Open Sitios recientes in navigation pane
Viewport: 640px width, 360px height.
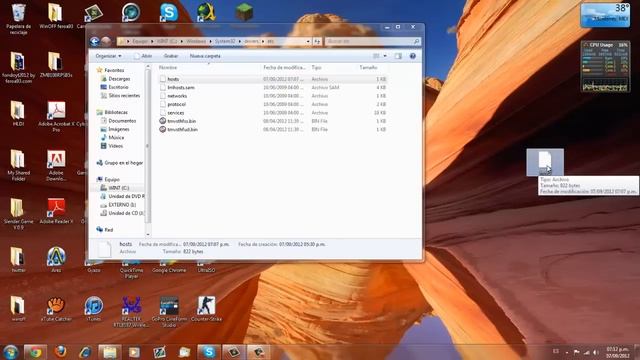[124, 96]
